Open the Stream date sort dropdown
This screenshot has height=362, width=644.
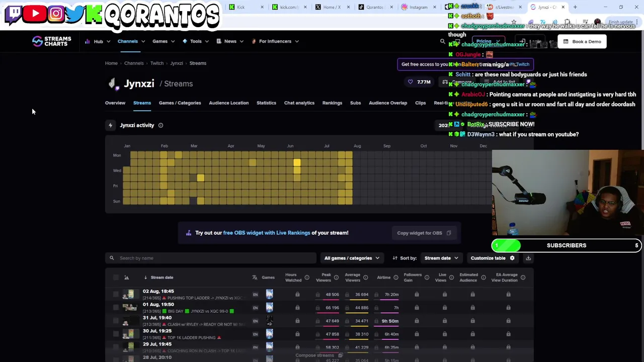pos(441,258)
